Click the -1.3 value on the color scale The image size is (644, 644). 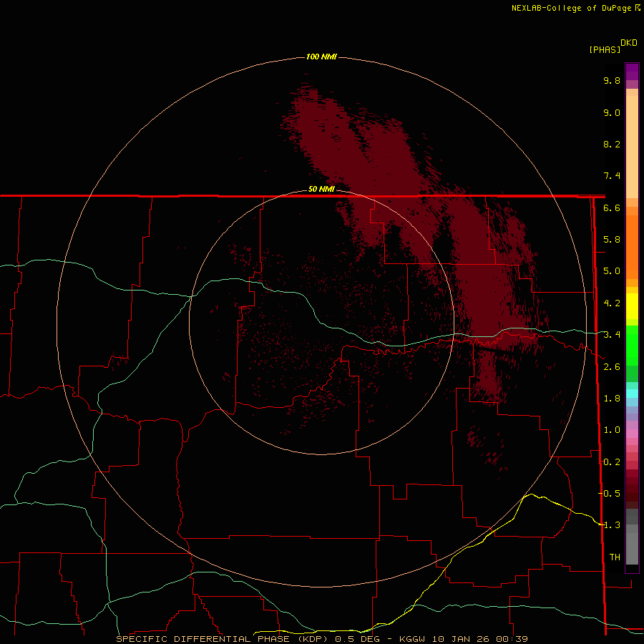[x=610, y=525]
